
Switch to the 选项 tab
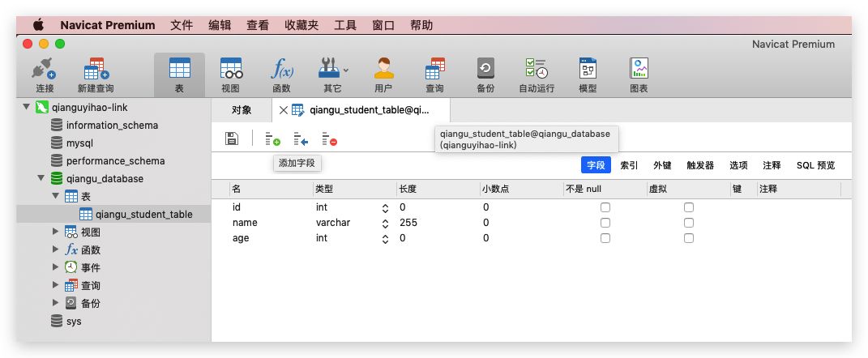click(738, 165)
